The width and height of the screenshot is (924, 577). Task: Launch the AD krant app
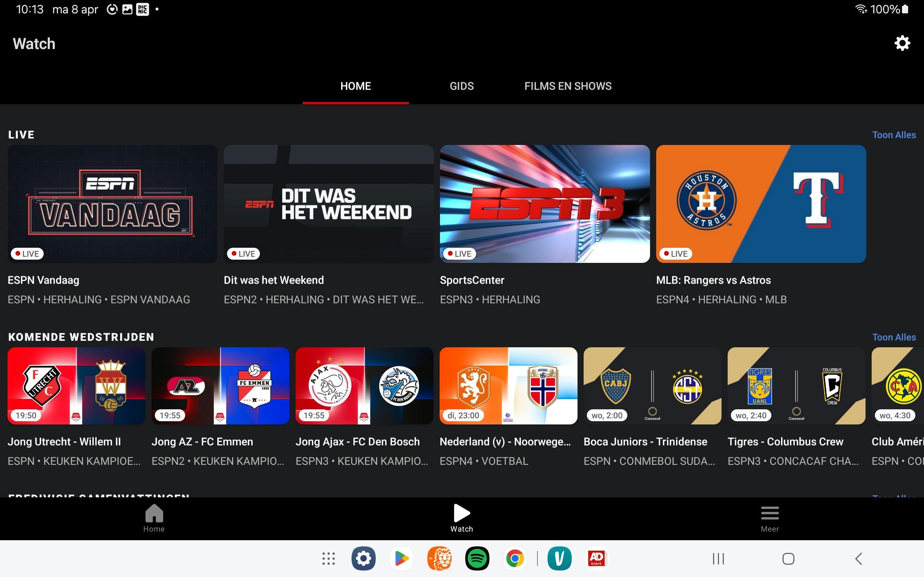[x=597, y=559]
